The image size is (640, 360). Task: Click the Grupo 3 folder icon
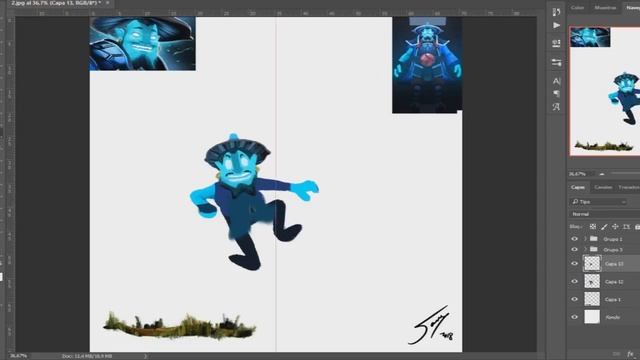coord(594,249)
